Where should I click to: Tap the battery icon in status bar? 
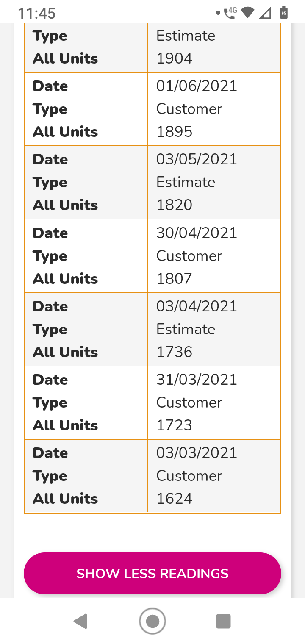pyautogui.click(x=284, y=13)
